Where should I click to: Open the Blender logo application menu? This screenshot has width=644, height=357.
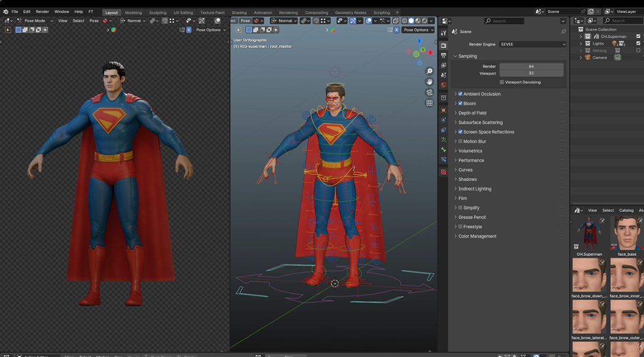tap(5, 11)
